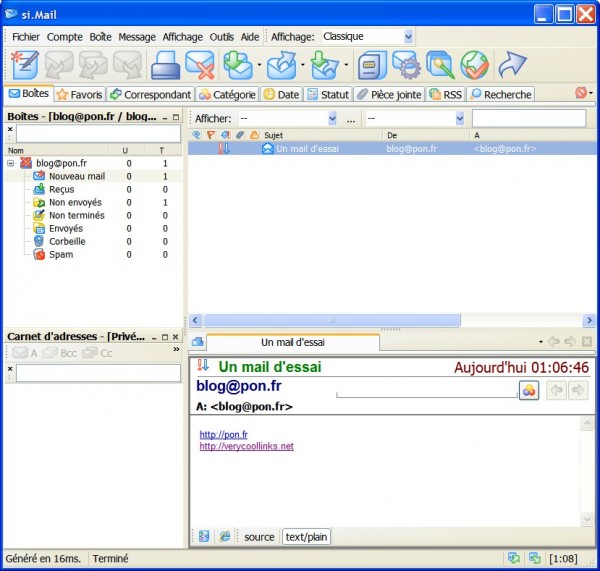This screenshot has height=571, width=600.
Task: Open the http://pon.fr link
Action: coord(223,434)
